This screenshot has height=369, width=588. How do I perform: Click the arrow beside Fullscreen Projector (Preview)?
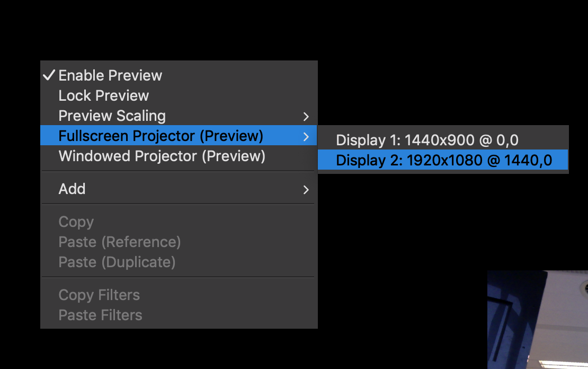pyautogui.click(x=306, y=136)
